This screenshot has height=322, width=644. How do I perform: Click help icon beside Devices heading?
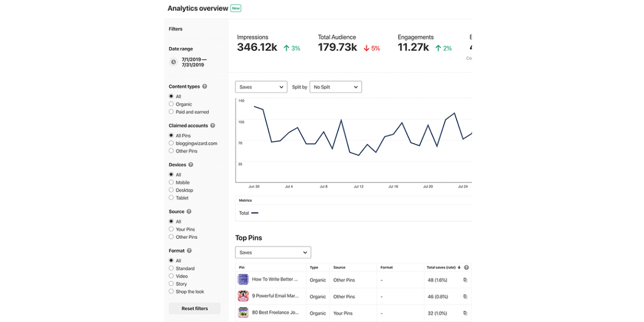click(191, 165)
